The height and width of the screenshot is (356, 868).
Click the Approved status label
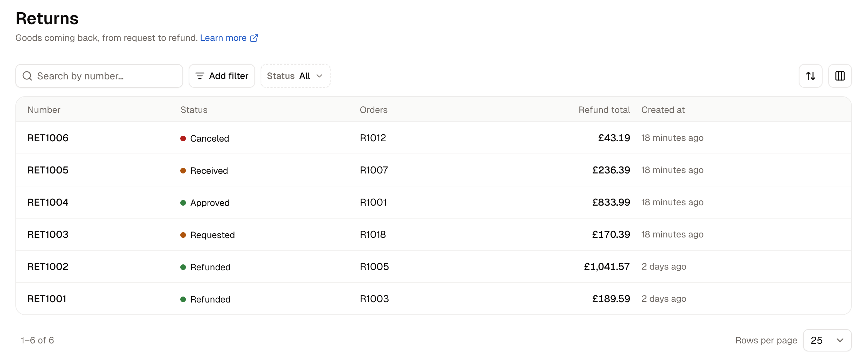point(210,203)
